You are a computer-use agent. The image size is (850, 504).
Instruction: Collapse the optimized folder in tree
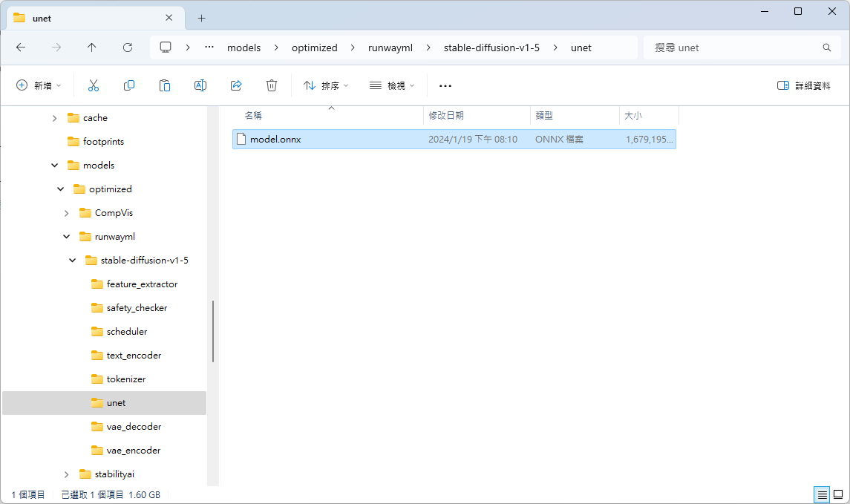(x=60, y=189)
